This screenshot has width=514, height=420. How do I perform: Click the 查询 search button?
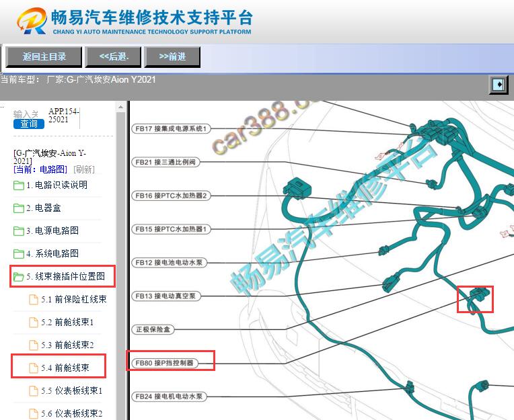[29, 124]
